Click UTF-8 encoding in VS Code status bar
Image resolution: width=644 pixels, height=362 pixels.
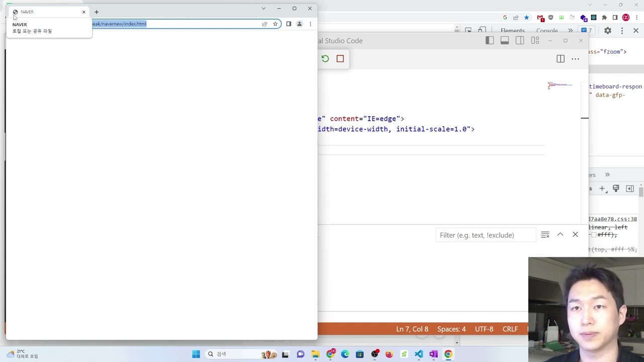484,329
